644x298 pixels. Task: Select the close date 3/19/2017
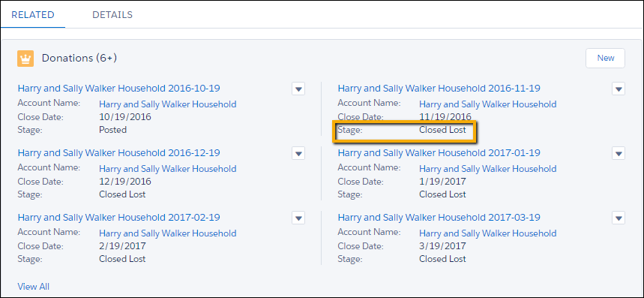point(442,245)
